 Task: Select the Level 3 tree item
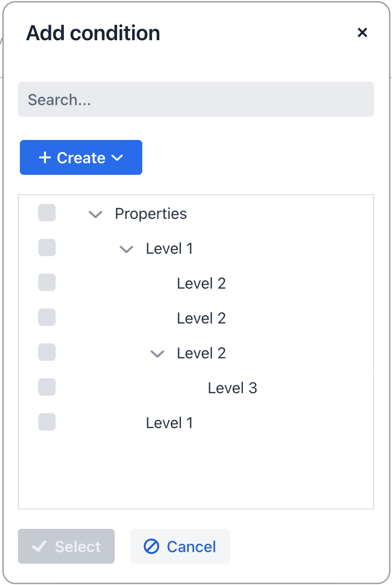[x=232, y=387]
